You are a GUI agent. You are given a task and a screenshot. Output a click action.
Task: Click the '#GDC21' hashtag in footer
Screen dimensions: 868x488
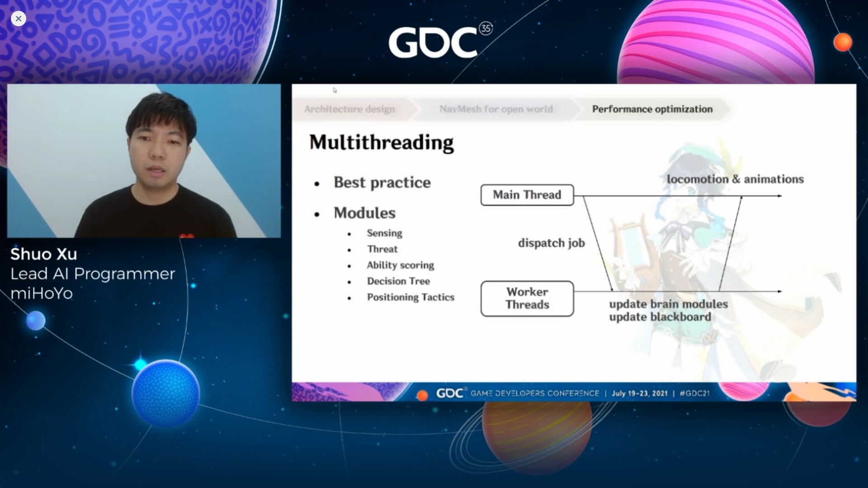tap(695, 393)
